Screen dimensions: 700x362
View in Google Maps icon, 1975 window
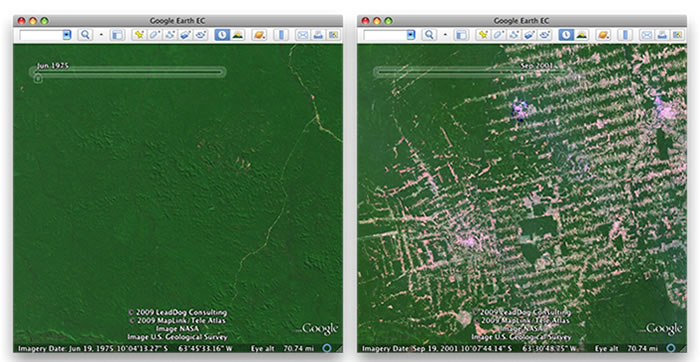pos(333,35)
